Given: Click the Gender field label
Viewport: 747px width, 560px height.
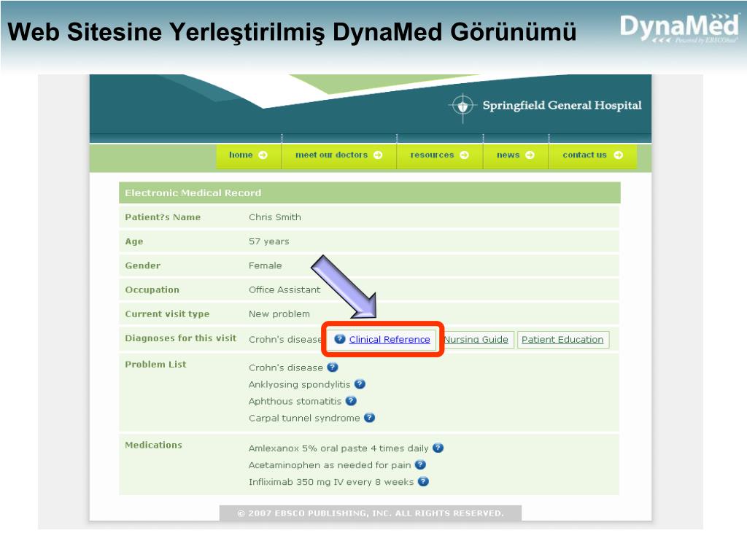Looking at the screenshot, I should tap(142, 265).
